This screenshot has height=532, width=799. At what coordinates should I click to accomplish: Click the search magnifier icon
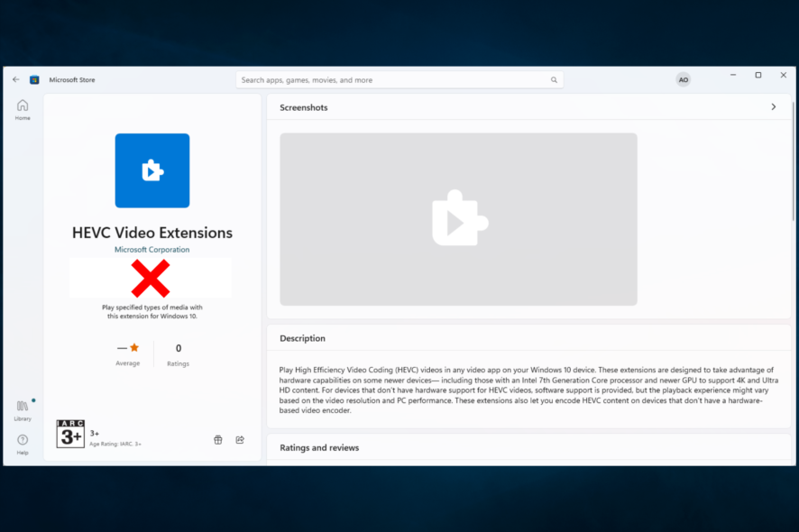[554, 80]
